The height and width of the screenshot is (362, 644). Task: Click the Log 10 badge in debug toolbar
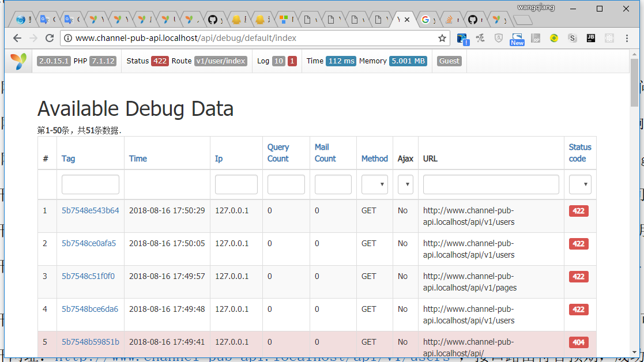pos(278,61)
